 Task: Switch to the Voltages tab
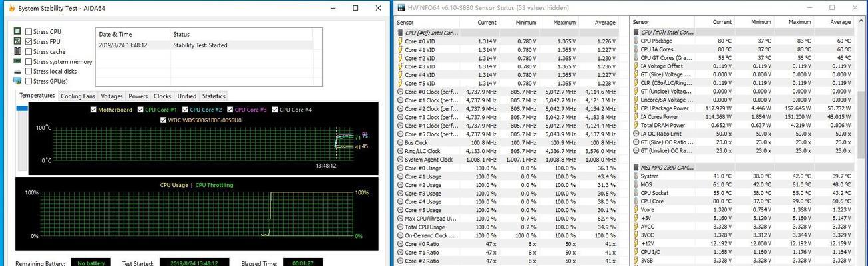(x=111, y=96)
